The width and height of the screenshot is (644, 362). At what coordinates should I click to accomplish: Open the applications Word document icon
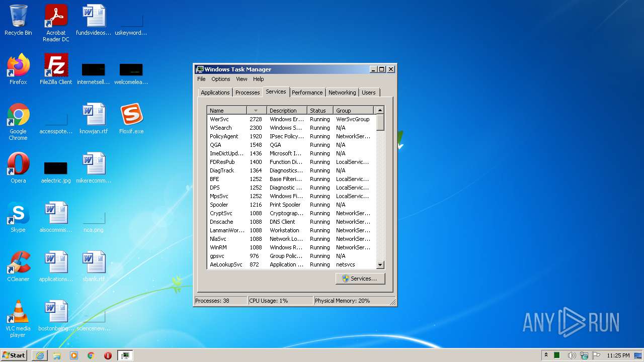click(56, 266)
